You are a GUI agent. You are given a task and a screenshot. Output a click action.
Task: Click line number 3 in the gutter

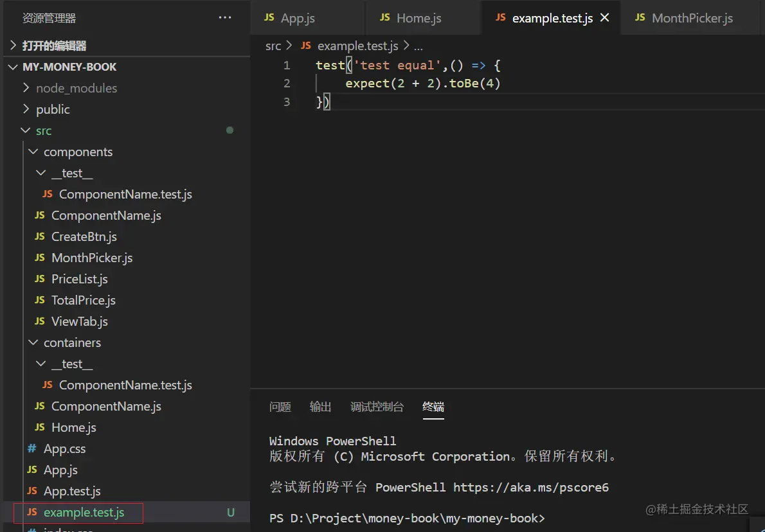pos(287,102)
